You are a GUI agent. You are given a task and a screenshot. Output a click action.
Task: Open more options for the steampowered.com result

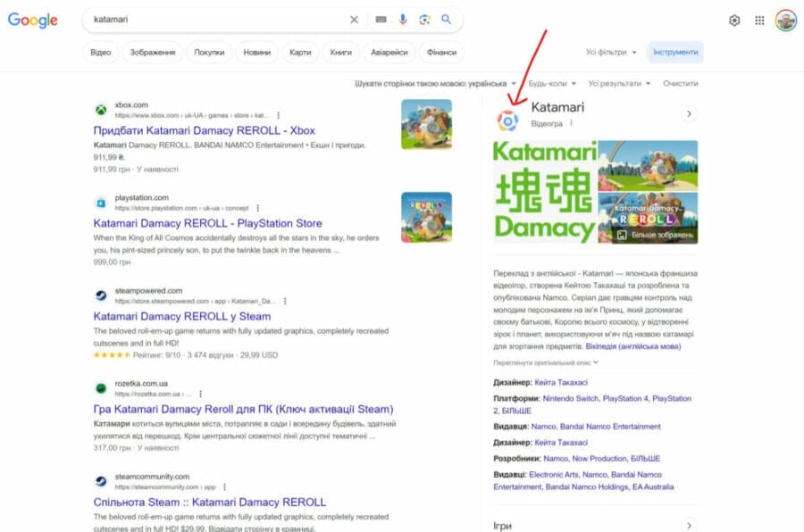click(285, 302)
